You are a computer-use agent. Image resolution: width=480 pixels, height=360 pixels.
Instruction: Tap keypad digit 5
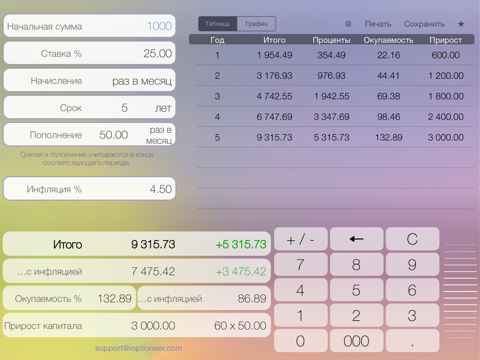coord(356,290)
